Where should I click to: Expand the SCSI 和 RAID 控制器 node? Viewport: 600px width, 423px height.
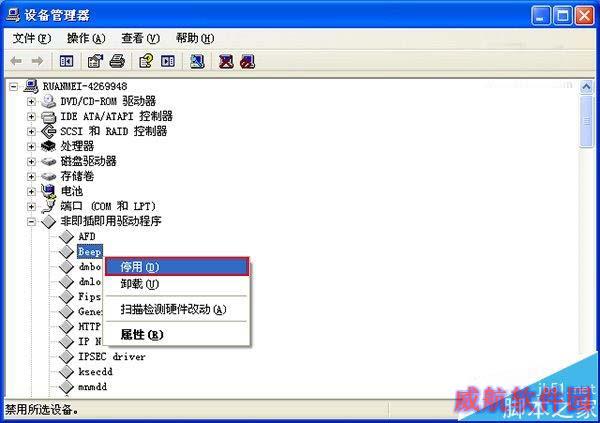coord(31,131)
